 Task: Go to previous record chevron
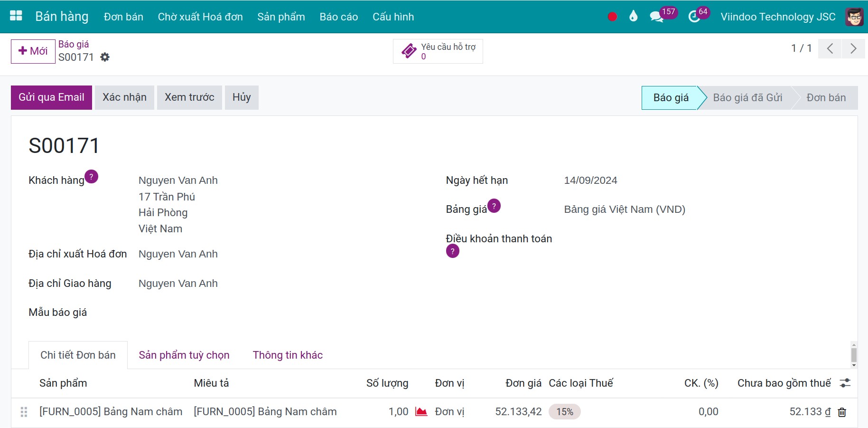click(x=830, y=48)
